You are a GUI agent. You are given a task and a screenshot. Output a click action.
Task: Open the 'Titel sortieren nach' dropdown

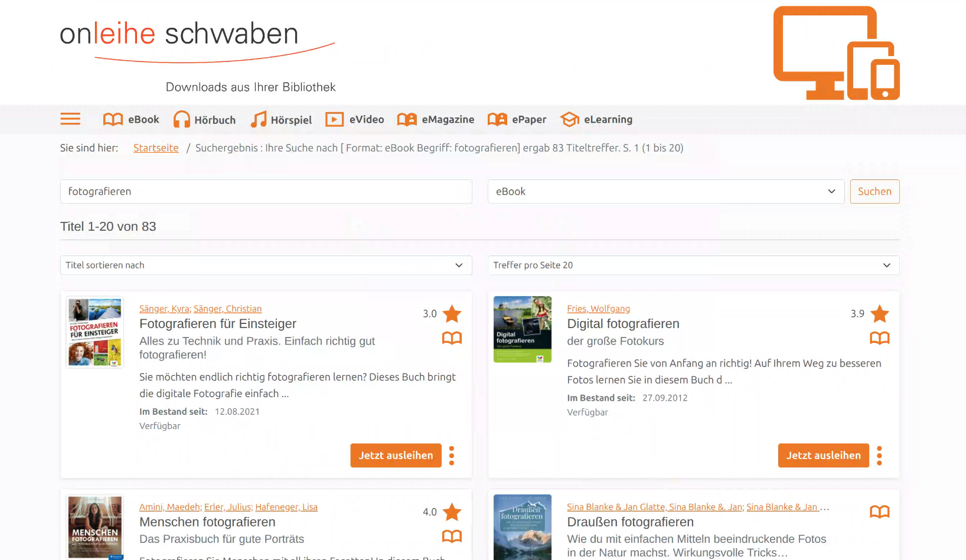click(266, 266)
